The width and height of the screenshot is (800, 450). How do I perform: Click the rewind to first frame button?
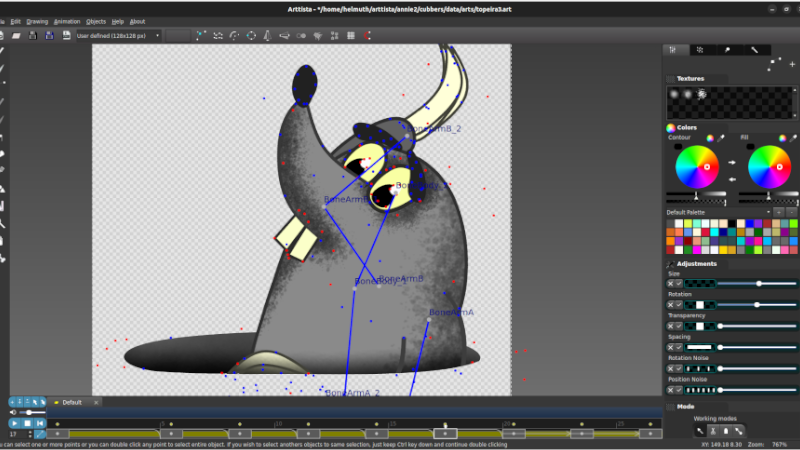click(x=40, y=423)
